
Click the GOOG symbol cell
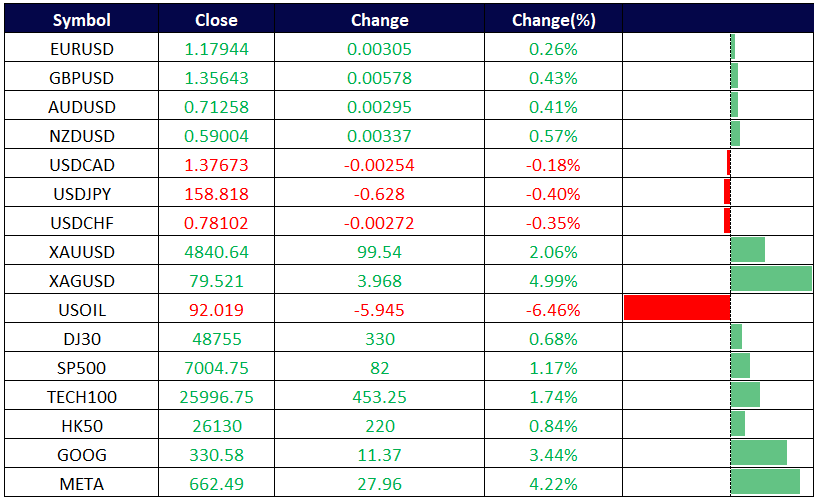pyautogui.click(x=82, y=455)
